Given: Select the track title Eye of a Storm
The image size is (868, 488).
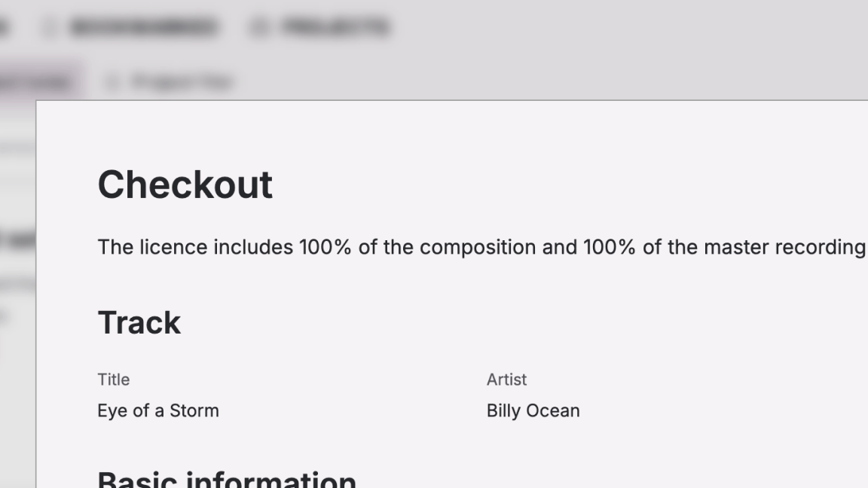Looking at the screenshot, I should pyautogui.click(x=158, y=411).
